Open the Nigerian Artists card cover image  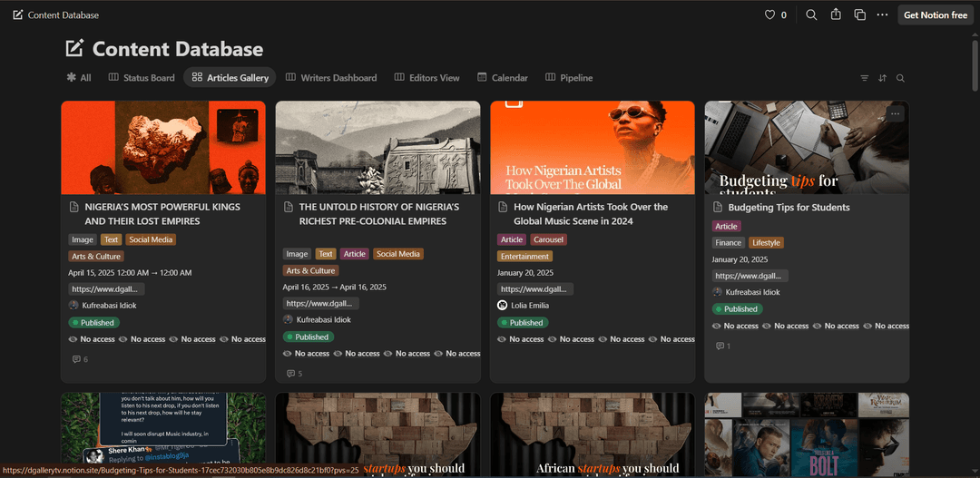pyautogui.click(x=593, y=147)
